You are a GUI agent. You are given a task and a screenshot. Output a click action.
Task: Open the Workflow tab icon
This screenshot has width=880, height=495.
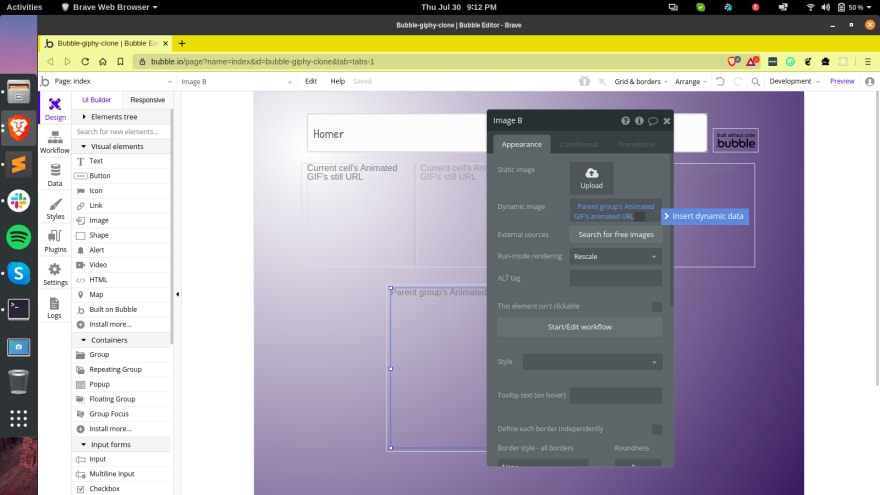(55, 142)
